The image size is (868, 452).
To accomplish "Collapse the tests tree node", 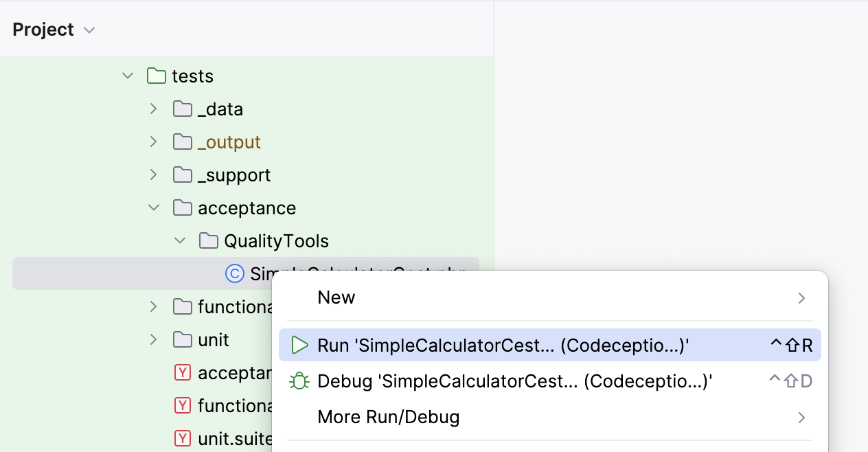I will point(127,76).
